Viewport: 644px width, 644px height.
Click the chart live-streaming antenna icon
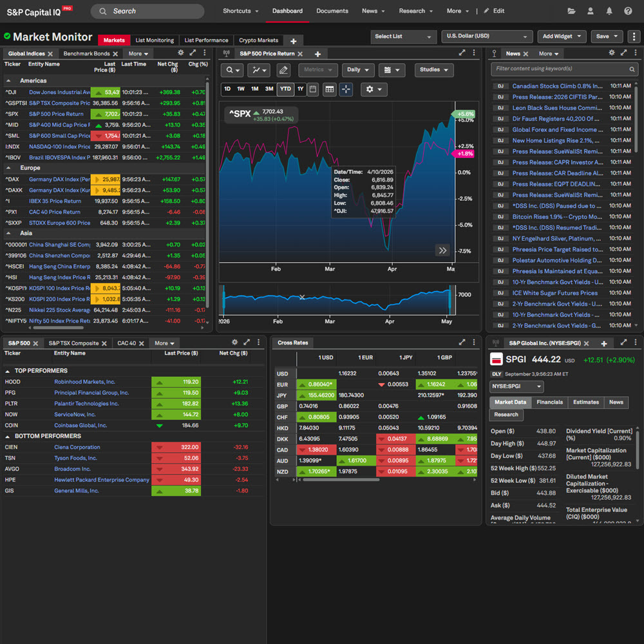(226, 54)
